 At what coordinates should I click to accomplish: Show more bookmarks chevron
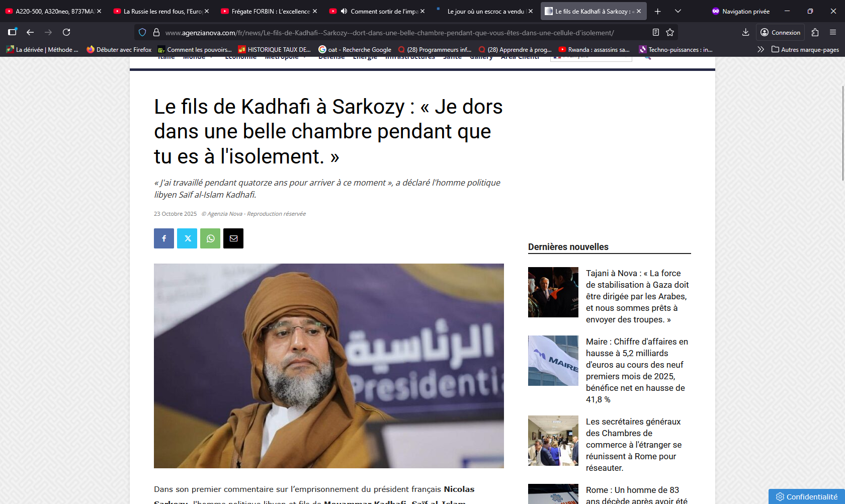[x=760, y=49]
